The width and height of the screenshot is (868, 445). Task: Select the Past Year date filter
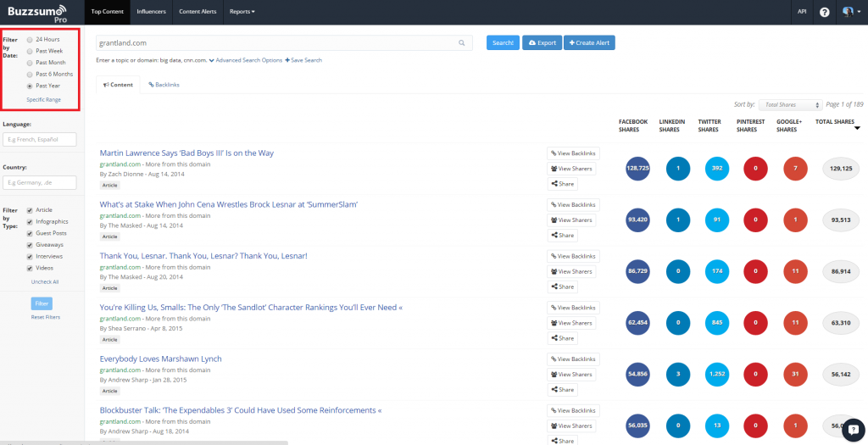point(30,86)
